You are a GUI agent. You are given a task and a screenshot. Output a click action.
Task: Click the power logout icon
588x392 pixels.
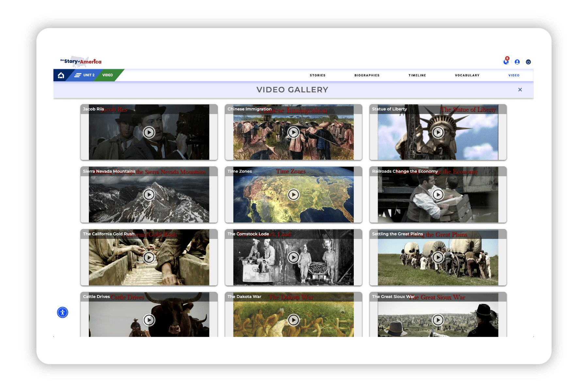pos(528,62)
